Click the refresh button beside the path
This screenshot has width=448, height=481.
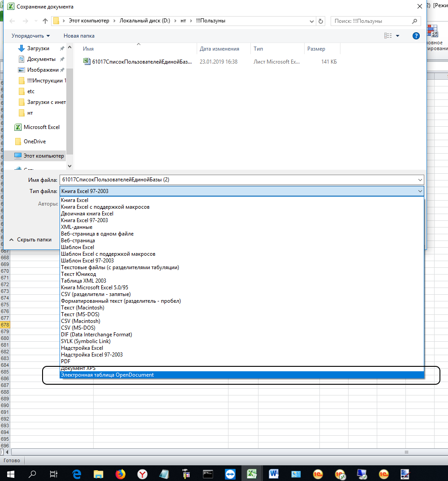coord(320,21)
